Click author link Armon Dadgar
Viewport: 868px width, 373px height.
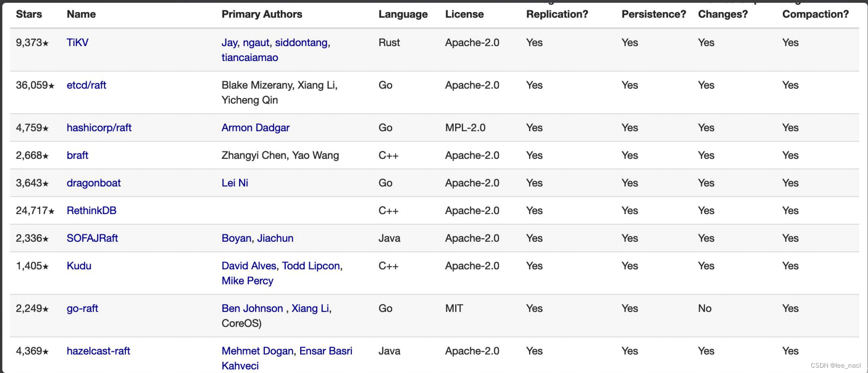click(256, 128)
